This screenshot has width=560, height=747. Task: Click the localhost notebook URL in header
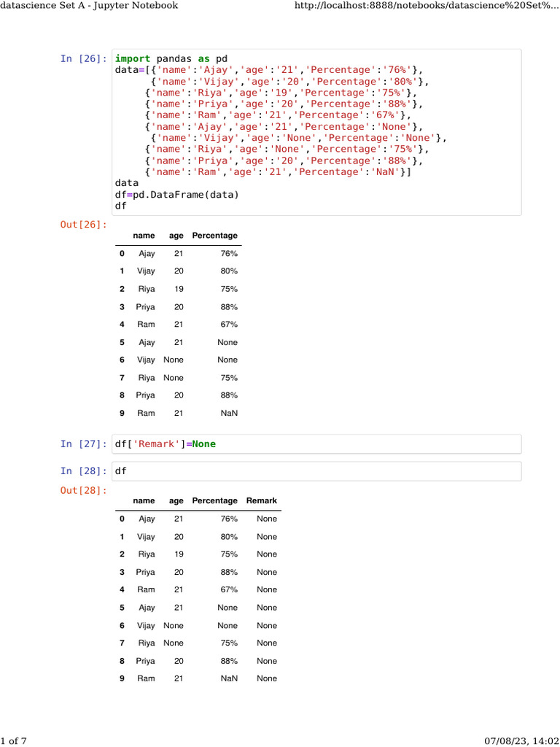point(427,6)
